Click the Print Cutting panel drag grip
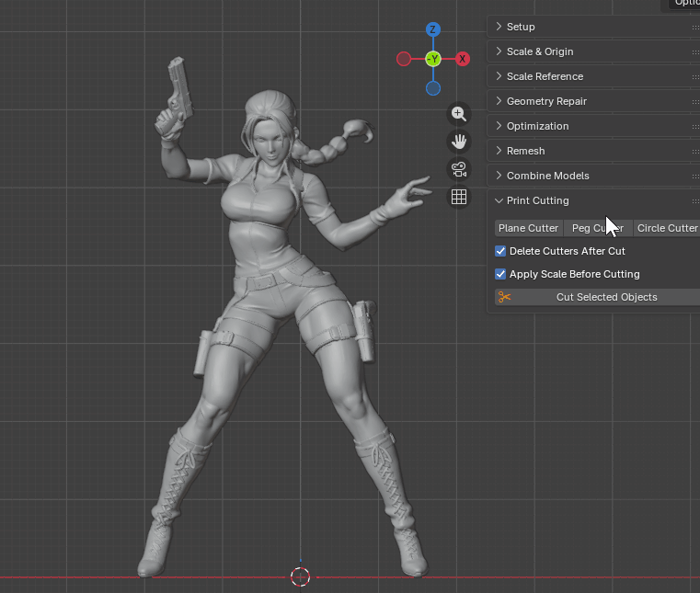Image resolution: width=700 pixels, height=593 pixels. tap(695, 201)
